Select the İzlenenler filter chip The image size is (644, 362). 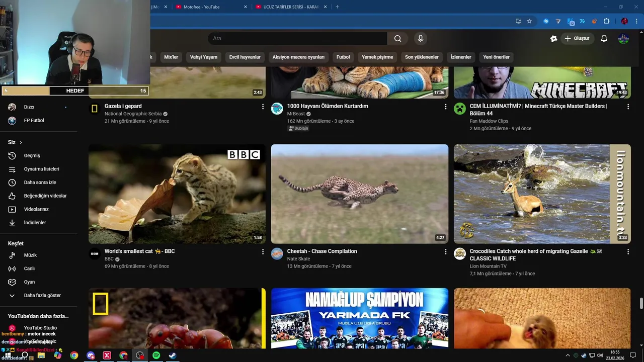[461, 57]
